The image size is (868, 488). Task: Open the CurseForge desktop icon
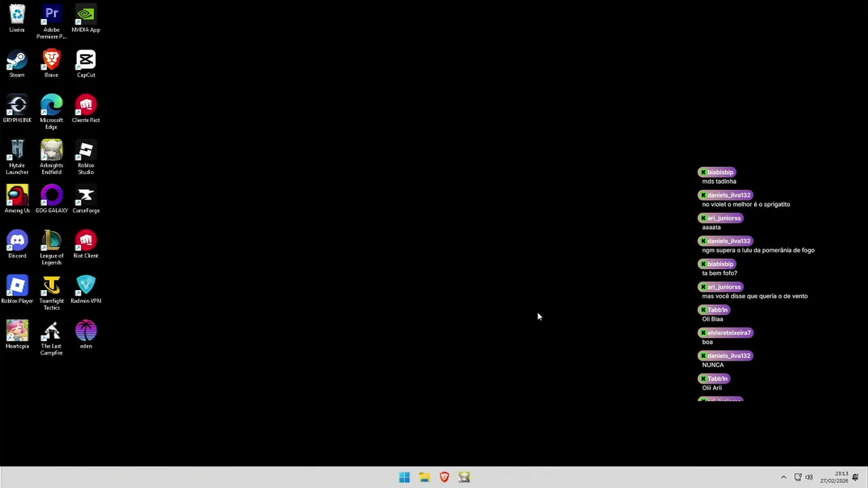pyautogui.click(x=85, y=199)
